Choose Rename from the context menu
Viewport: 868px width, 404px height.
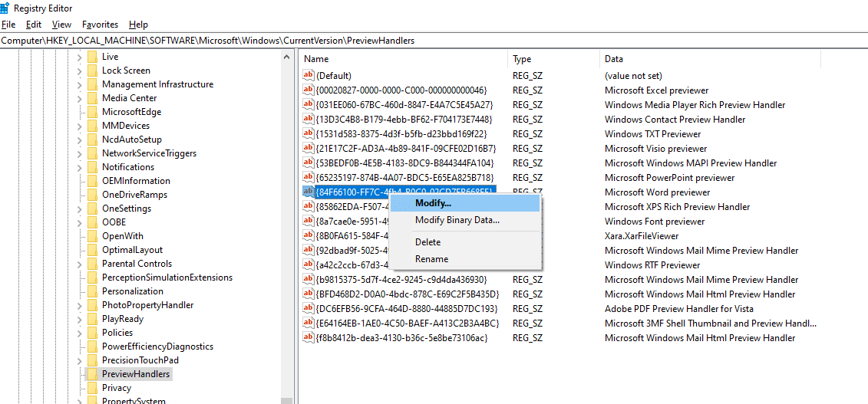tap(465, 258)
